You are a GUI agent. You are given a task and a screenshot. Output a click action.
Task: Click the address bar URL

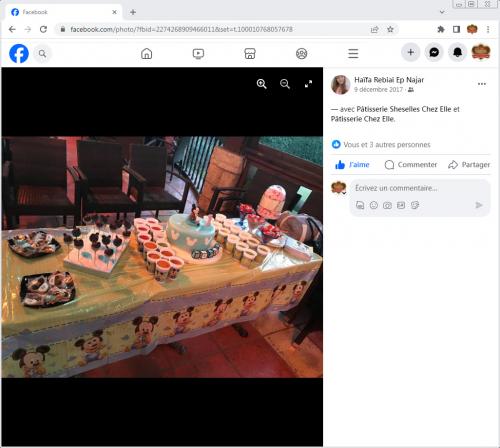click(181, 29)
